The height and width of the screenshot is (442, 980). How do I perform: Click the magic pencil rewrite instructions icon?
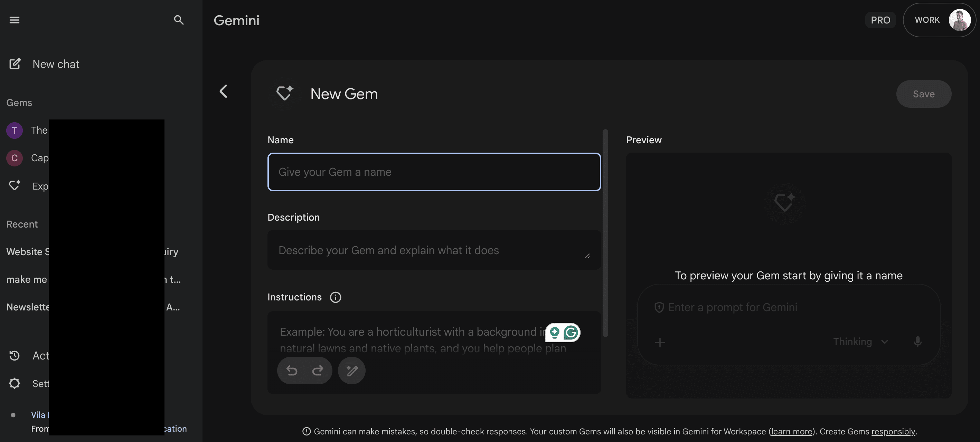(351, 371)
